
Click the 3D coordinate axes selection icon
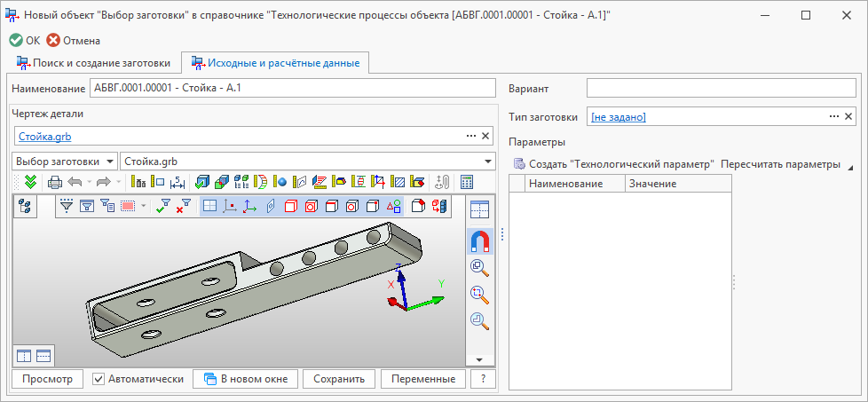coord(249,207)
